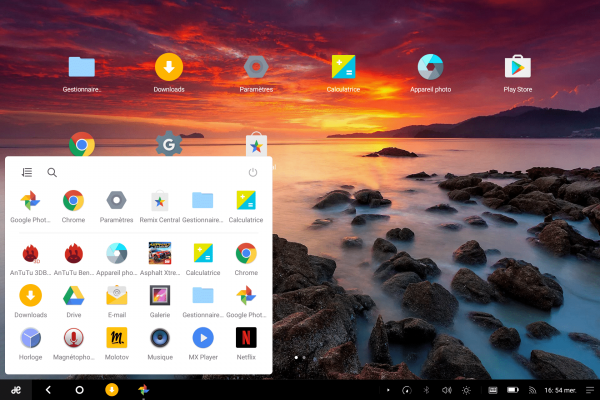Switch to Google Photos in the taskbar

[143, 390]
